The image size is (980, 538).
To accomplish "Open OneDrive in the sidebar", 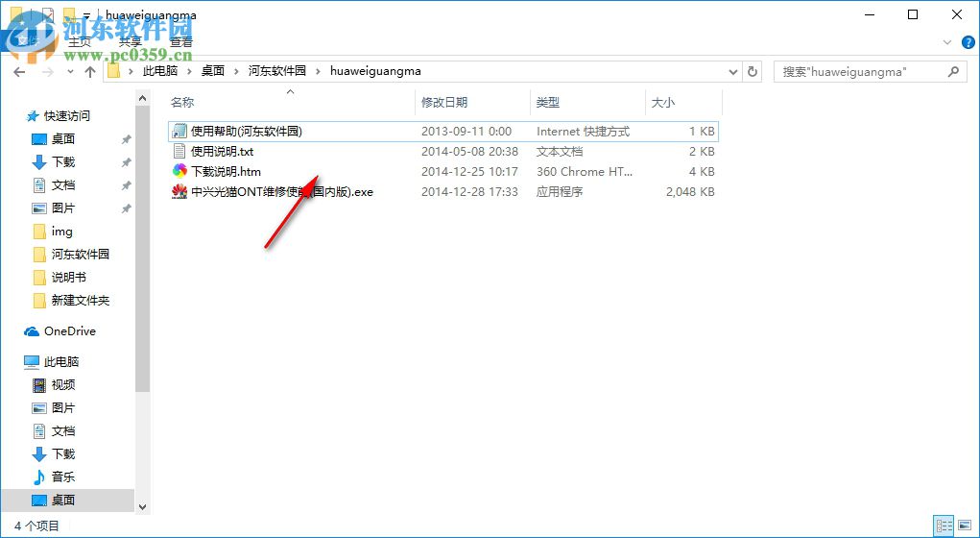I will click(x=69, y=330).
